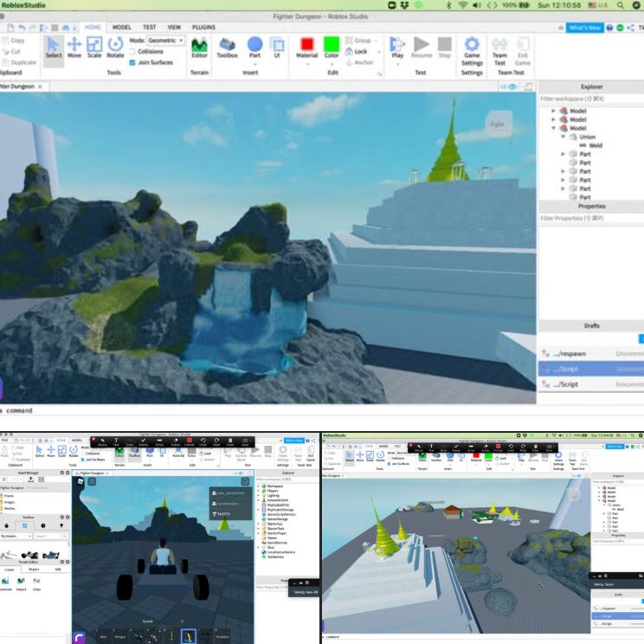Enable the Collisions checkbox in the top ribbon
The image size is (644, 644).
[x=133, y=52]
